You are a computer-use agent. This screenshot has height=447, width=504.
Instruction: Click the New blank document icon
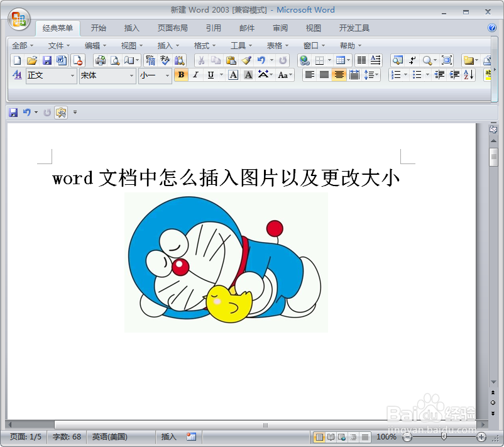(17, 60)
